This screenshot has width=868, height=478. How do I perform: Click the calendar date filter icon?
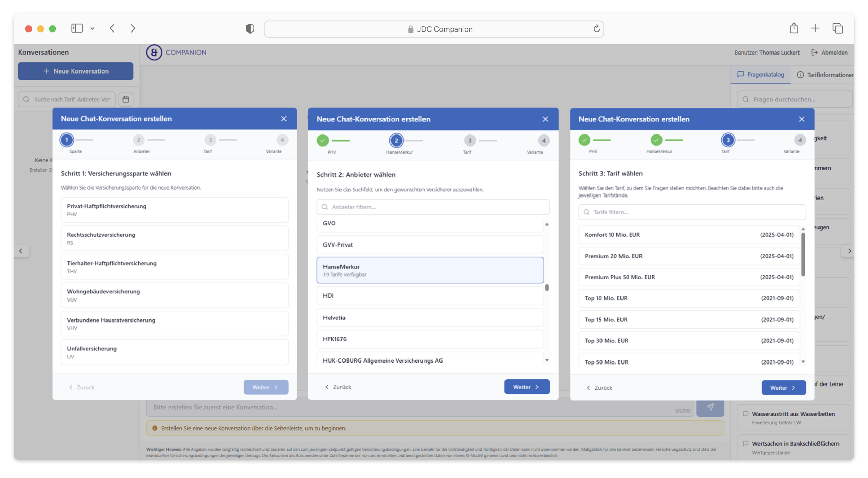pyautogui.click(x=126, y=99)
